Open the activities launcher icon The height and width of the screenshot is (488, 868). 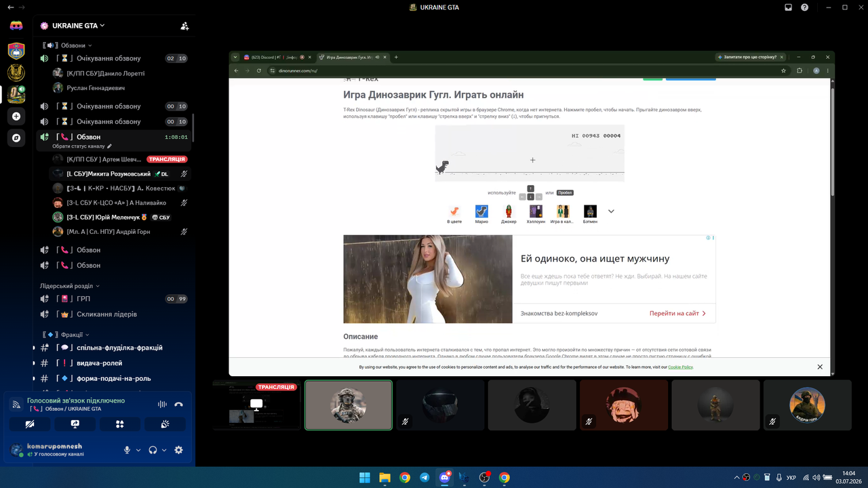(120, 424)
